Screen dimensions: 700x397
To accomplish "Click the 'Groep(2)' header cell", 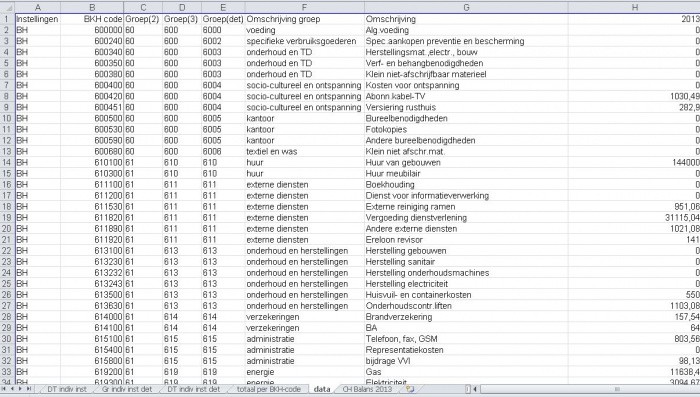I will tap(143, 19).
